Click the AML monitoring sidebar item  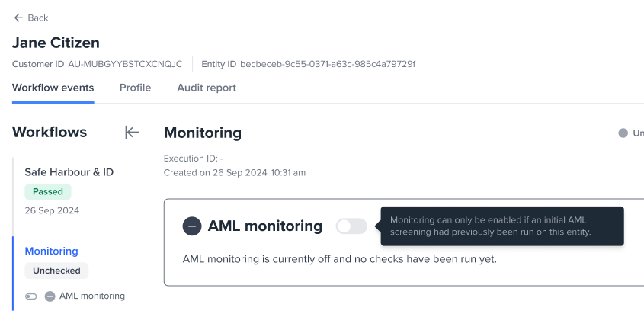coord(91,296)
